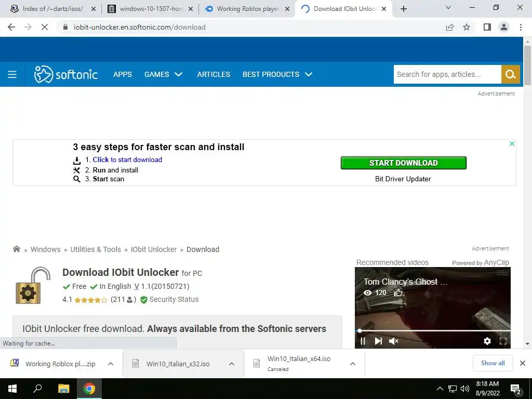Viewport: 532px width, 399px height.
Task: Open the Windows breadcrumb link
Action: 46,249
